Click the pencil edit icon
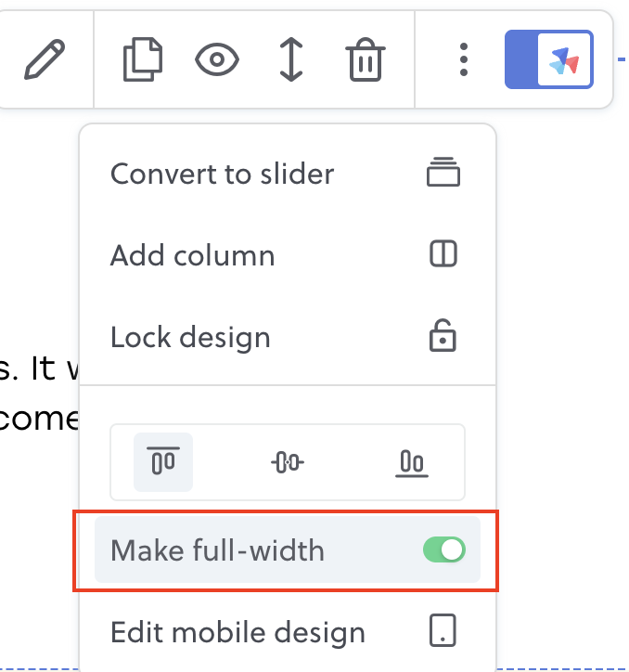Screen dimensions: 629x672 [45, 59]
